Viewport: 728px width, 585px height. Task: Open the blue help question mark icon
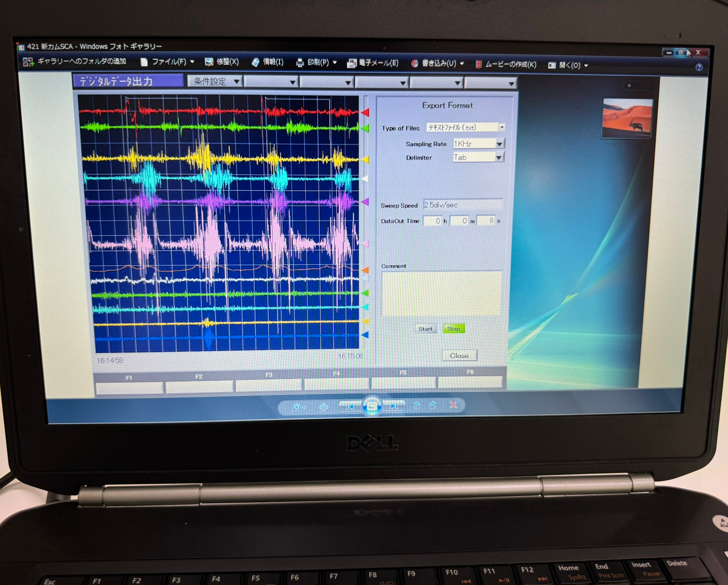tap(699, 67)
